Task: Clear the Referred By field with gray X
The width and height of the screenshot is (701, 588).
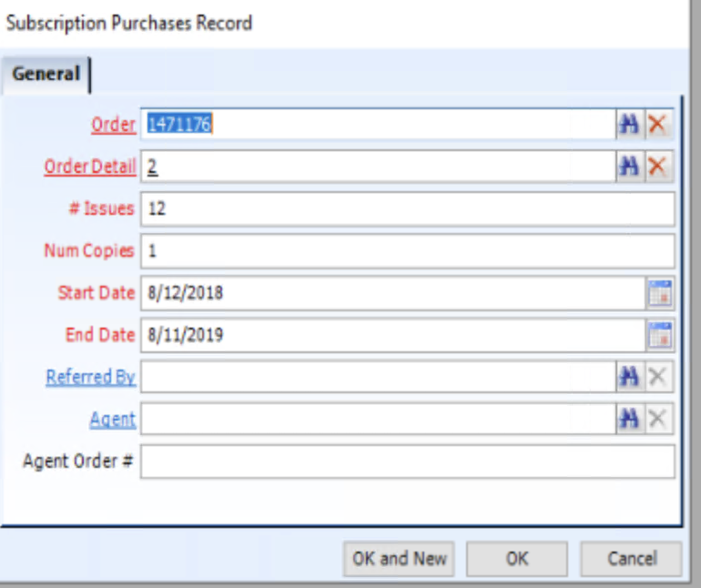Action: 658,377
